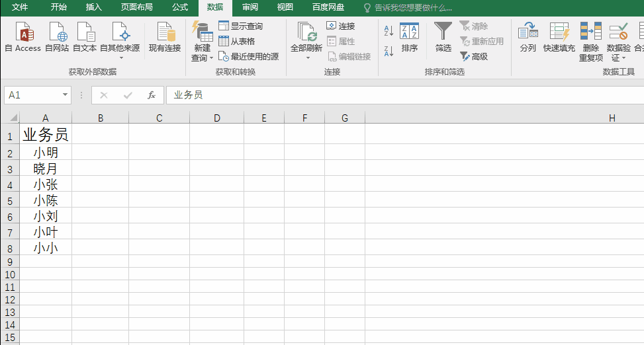Expand Data Validation (数据验证) dropdown
Image resolution: width=644 pixels, height=345 pixels.
coord(623,58)
